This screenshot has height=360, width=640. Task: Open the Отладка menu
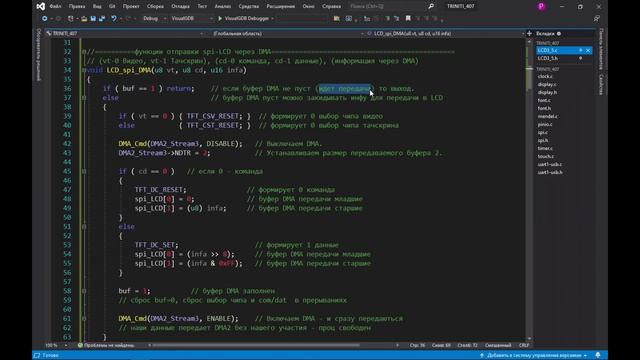tap(180, 7)
